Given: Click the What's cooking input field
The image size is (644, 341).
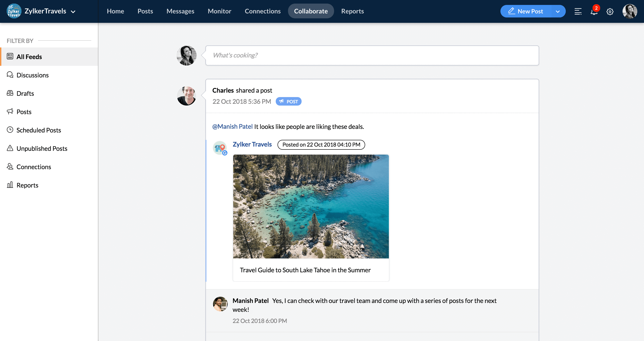Looking at the screenshot, I should pyautogui.click(x=372, y=55).
